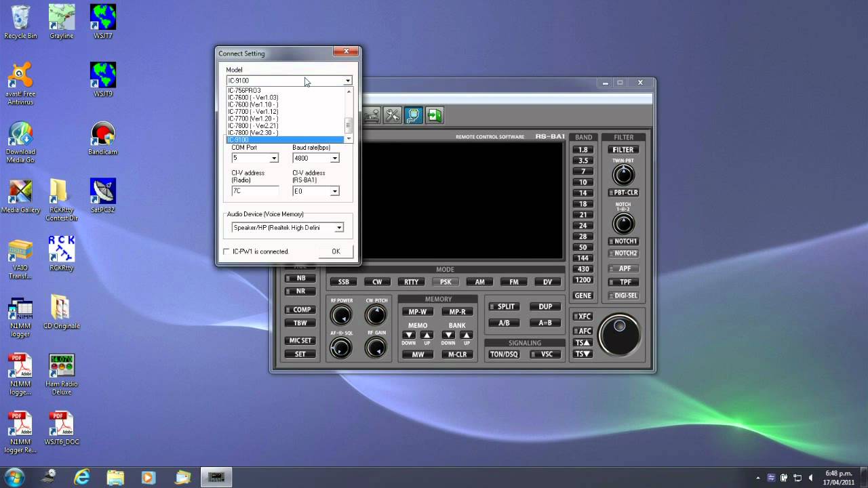
Task: Select PSK mode
Action: pos(445,282)
